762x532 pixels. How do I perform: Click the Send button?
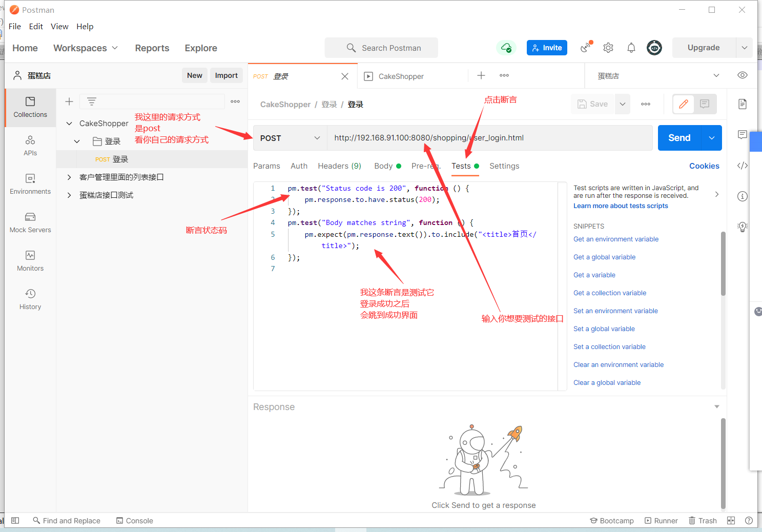679,138
